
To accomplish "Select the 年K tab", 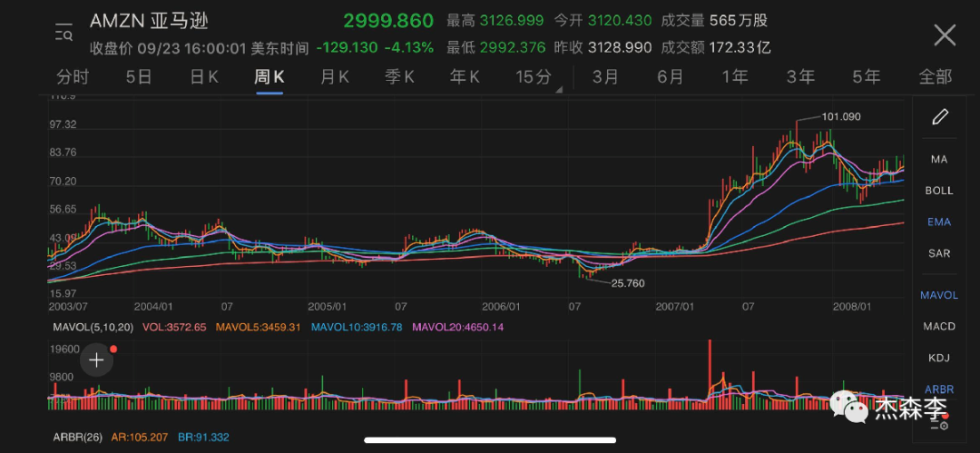I will (x=465, y=77).
